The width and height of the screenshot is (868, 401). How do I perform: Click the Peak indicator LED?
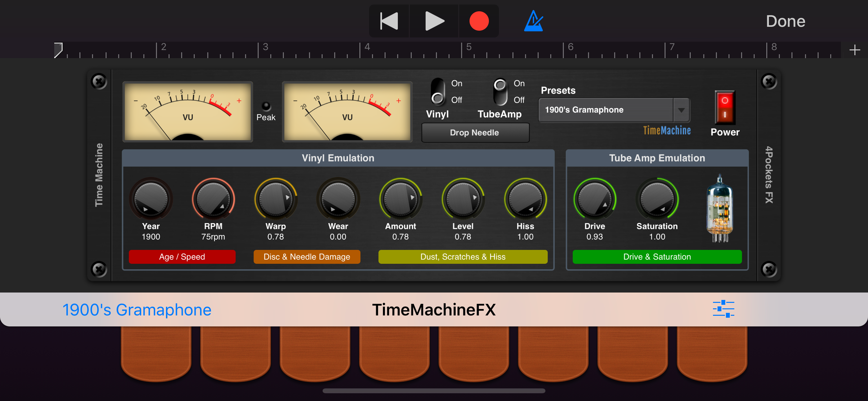(266, 107)
